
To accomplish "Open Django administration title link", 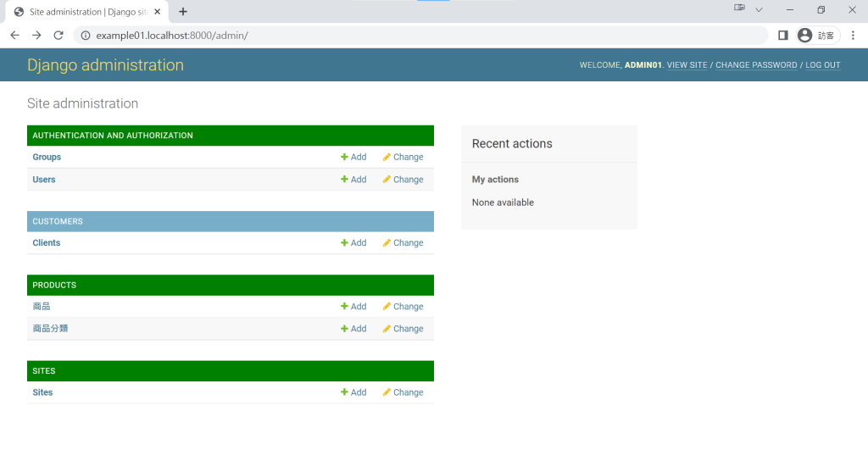I will [105, 64].
